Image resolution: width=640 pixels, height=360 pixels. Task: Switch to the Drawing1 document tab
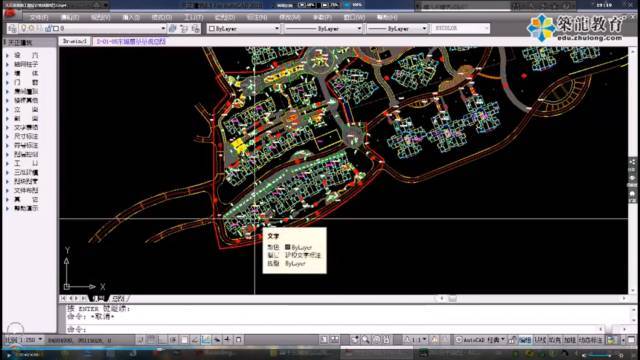tap(75, 41)
